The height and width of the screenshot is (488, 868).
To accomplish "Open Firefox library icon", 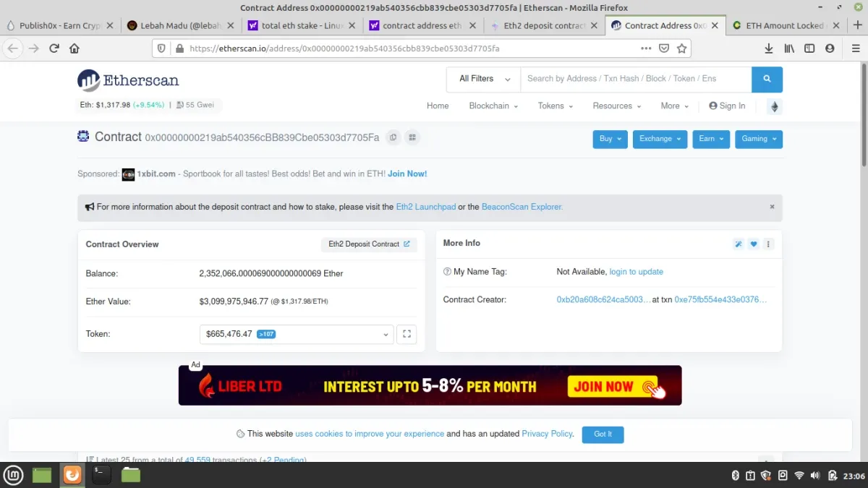I will pyautogui.click(x=790, y=48).
